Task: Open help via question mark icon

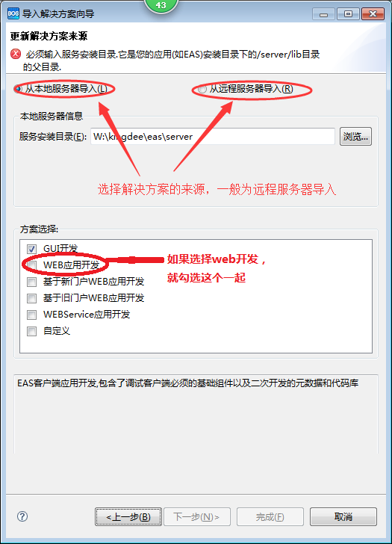Action: pyautogui.click(x=22, y=516)
